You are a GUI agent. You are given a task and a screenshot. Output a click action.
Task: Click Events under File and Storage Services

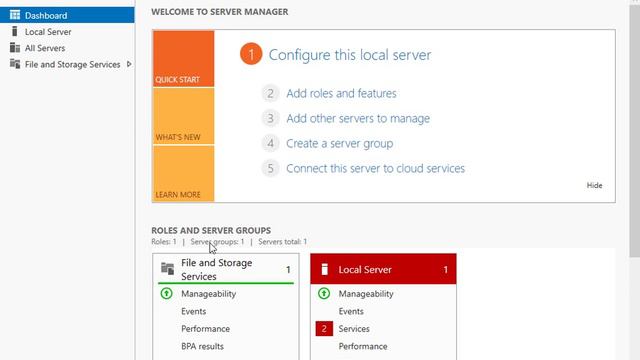[x=193, y=311]
